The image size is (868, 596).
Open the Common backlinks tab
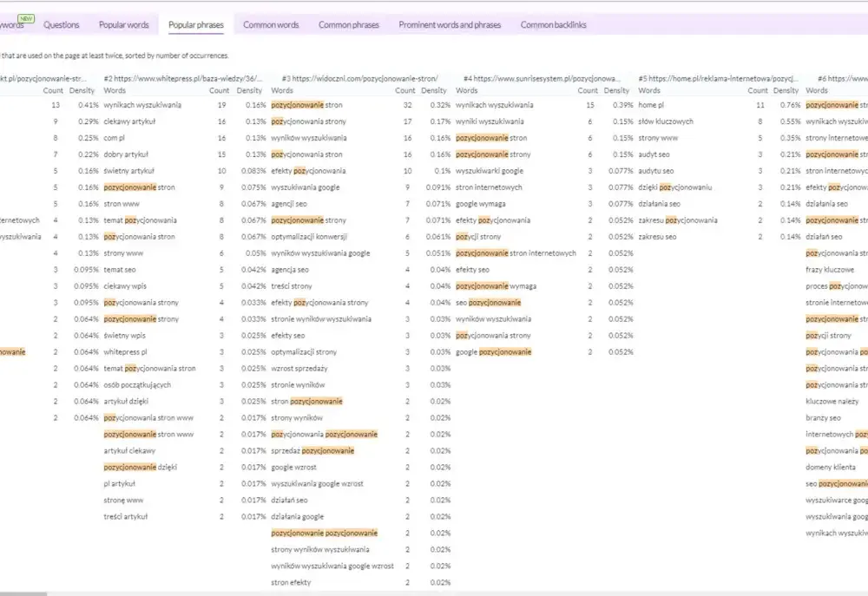[554, 25]
